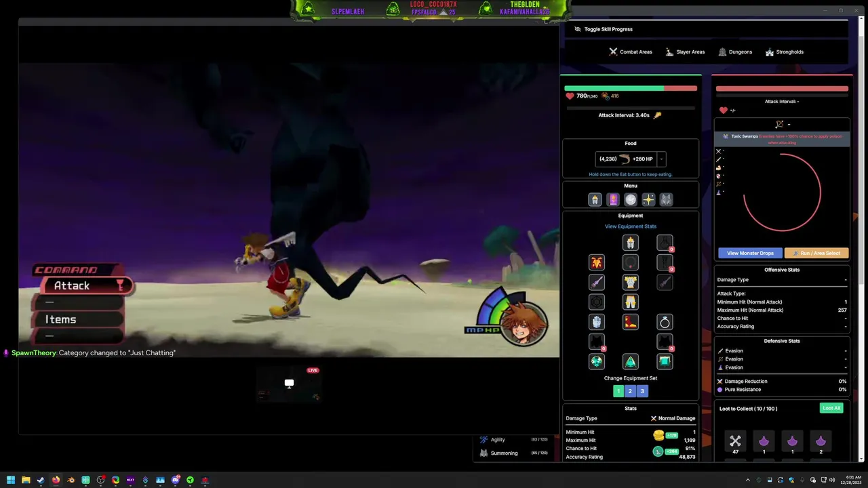868x488 pixels.
Task: Click the SpawnTheory chat username
Action: pos(34,352)
